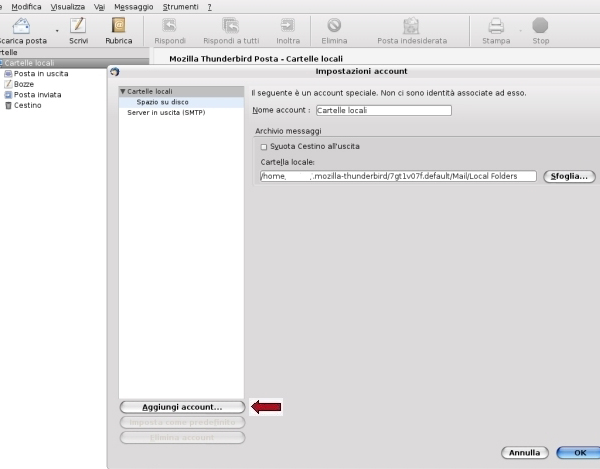Click the Bozze pencil folder icon
The height and width of the screenshot is (469, 600).
pyautogui.click(x=8, y=84)
